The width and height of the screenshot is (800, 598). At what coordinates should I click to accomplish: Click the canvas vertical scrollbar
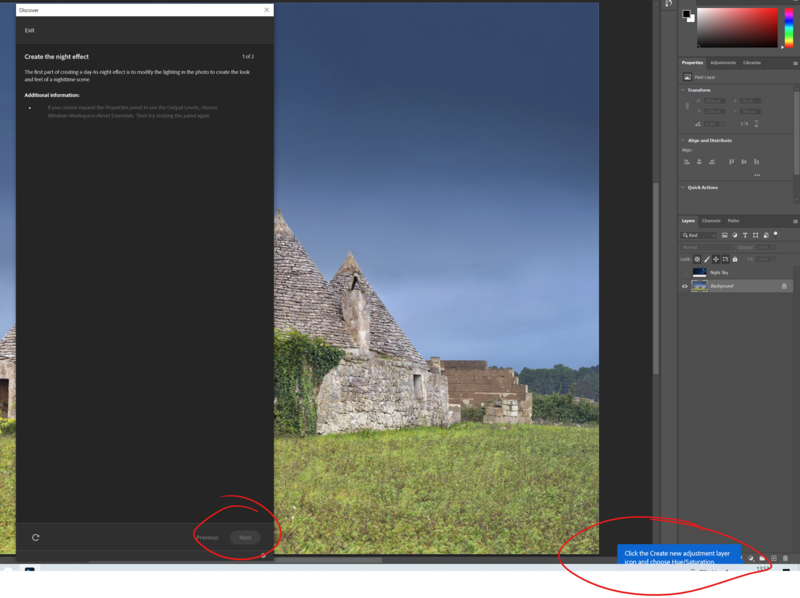click(x=656, y=278)
